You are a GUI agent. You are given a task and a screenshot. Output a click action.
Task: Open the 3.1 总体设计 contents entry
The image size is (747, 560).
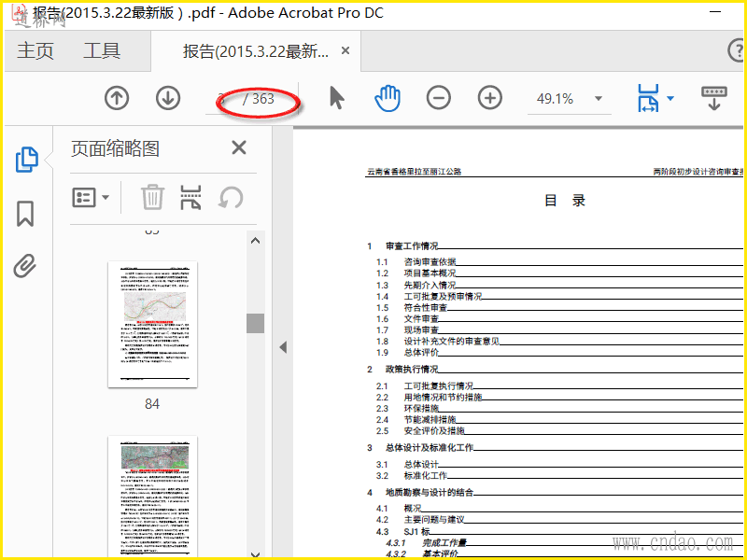(559, 464)
